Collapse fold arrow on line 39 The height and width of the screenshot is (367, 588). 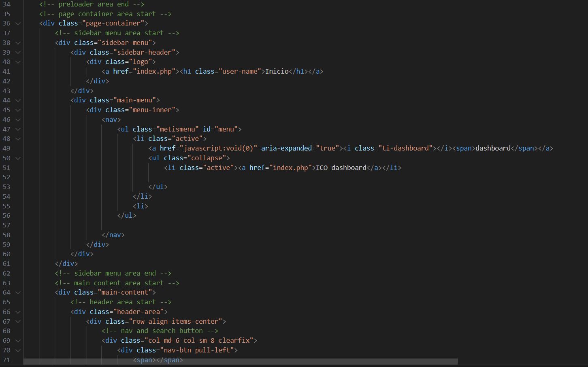tap(18, 52)
